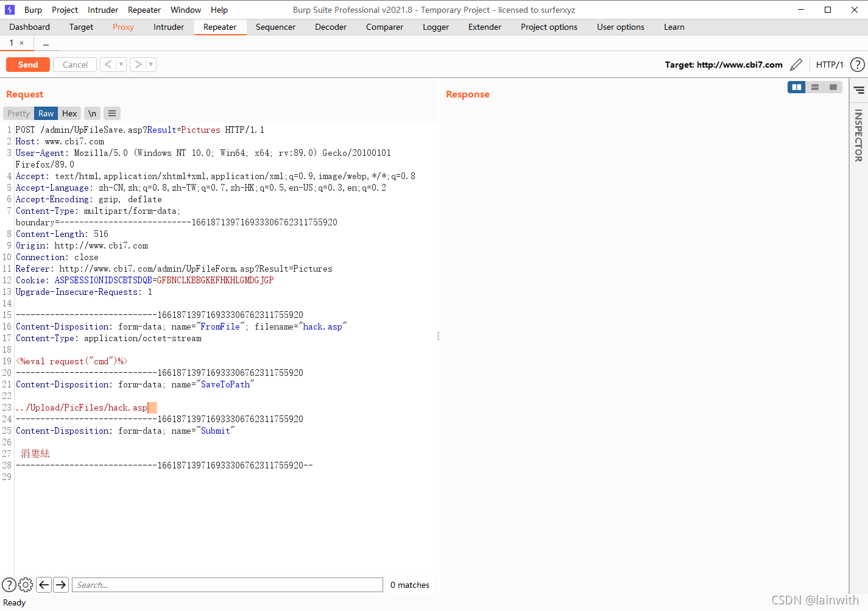Switch to the Extender tab
The height and width of the screenshot is (611, 868).
[485, 27]
